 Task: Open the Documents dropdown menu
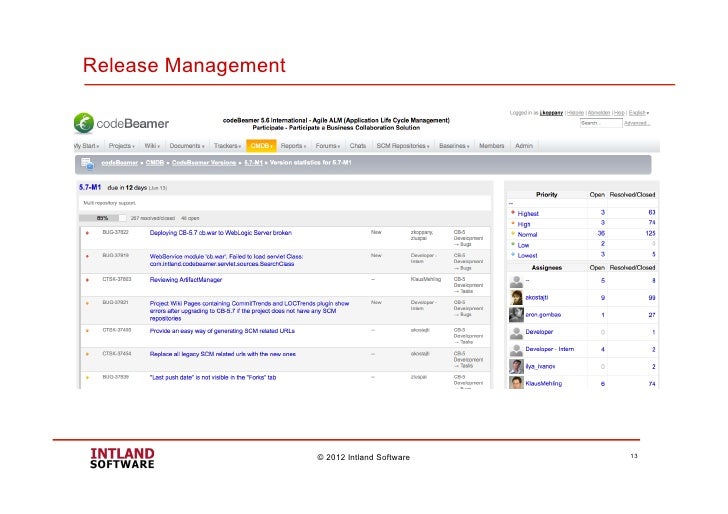187,146
